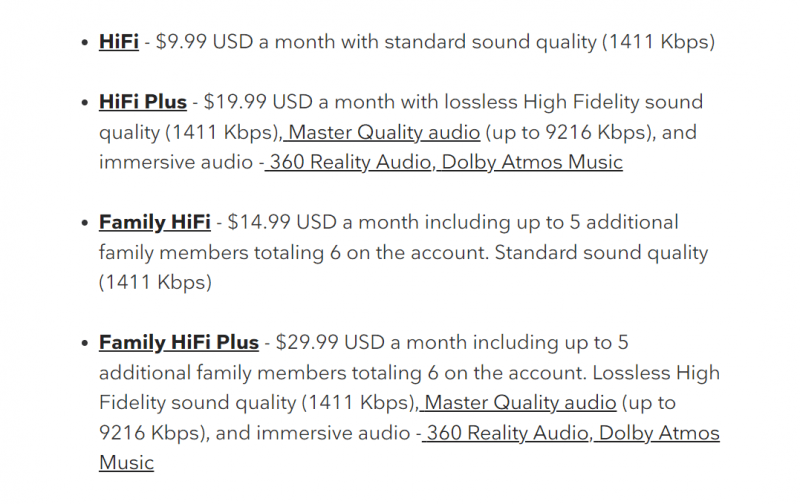
Task: Click the $9.99 USD price text
Action: [204, 42]
